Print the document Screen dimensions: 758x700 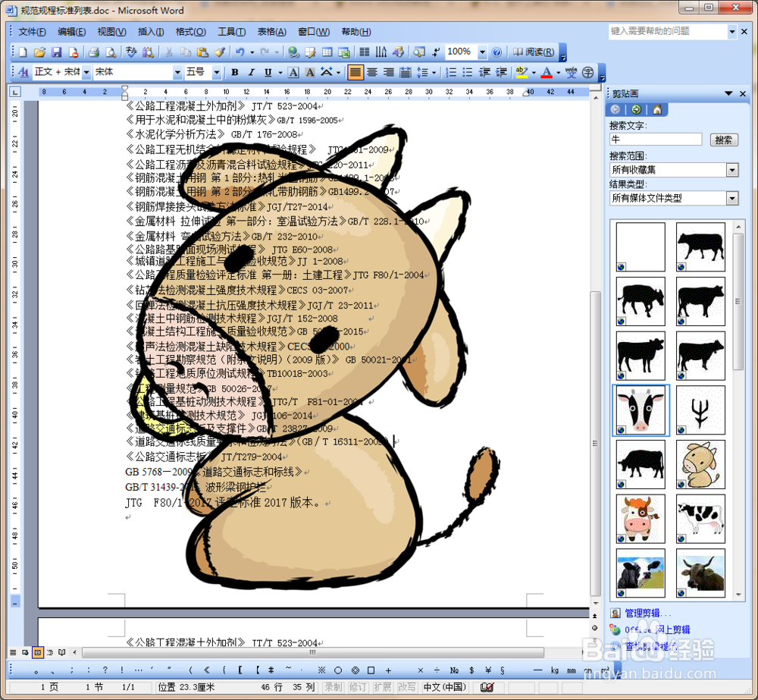pyautogui.click(x=94, y=52)
